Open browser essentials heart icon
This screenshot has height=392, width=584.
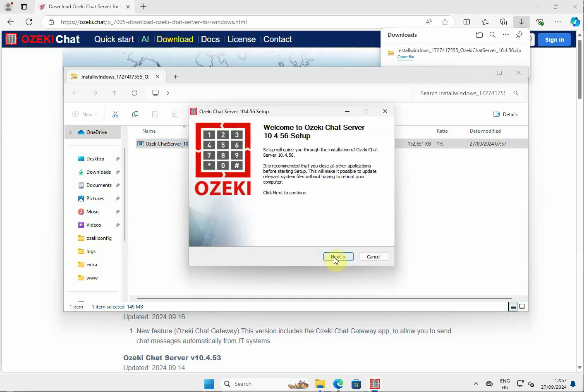click(x=540, y=22)
